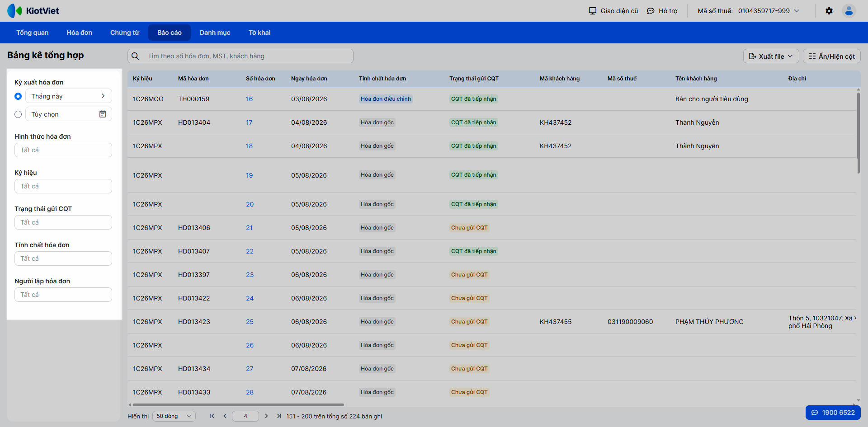The image size is (868, 427).
Task: Call the 1900 6522 support button
Action: coord(833,413)
